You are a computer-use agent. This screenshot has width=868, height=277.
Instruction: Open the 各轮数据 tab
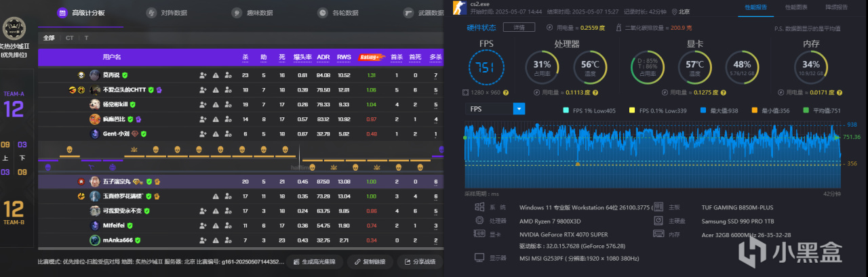click(338, 13)
